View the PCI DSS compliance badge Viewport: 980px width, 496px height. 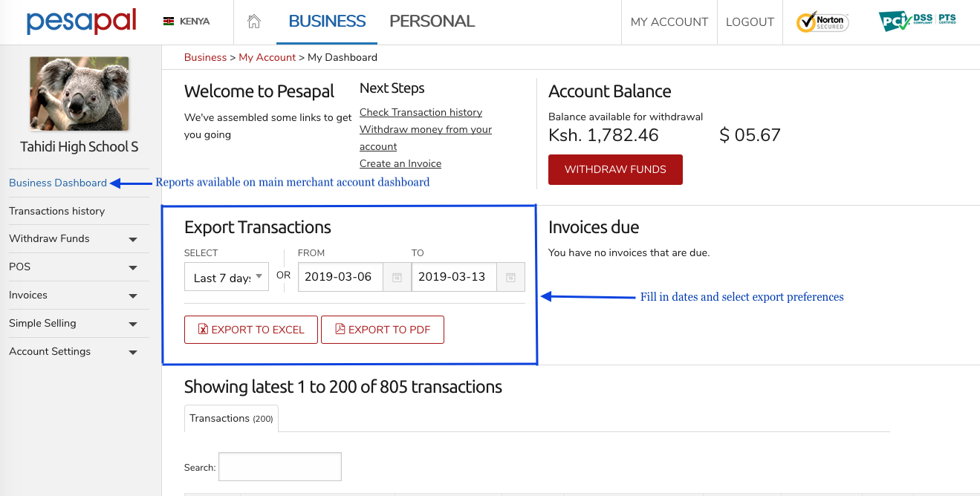coord(917,21)
